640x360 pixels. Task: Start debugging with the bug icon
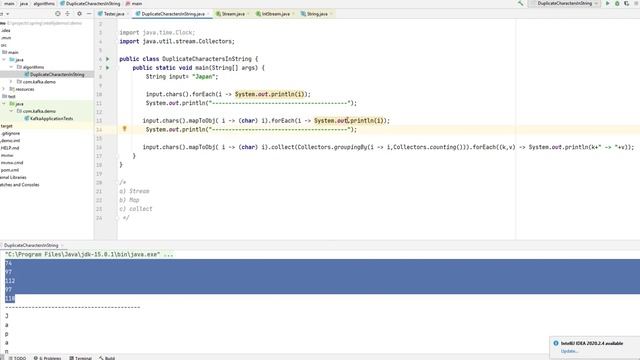point(617,3)
